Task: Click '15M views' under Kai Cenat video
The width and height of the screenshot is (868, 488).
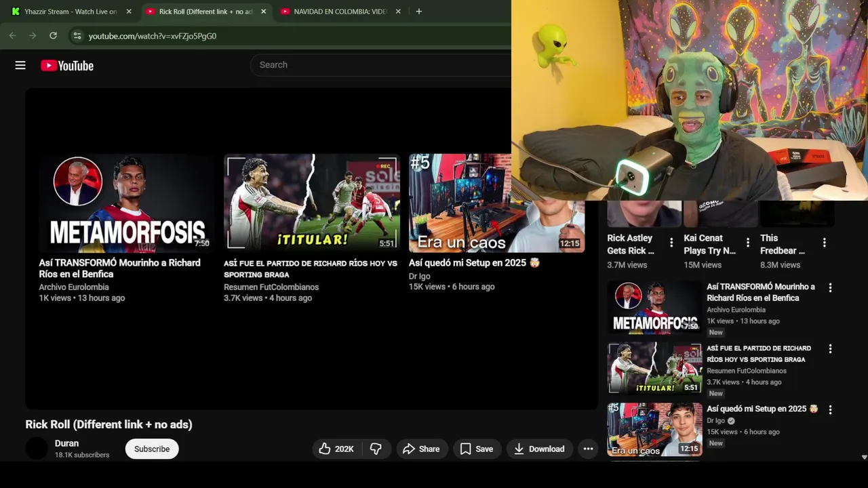Action: pos(703,265)
